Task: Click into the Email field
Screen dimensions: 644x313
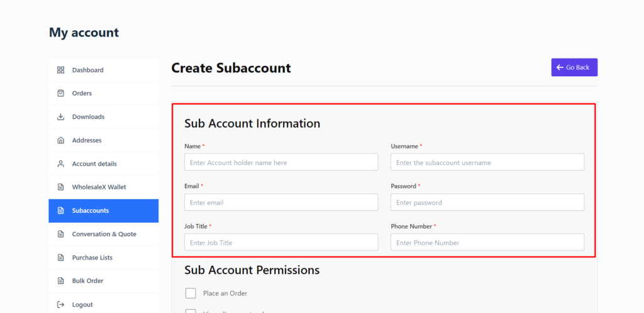Action: [x=281, y=202]
